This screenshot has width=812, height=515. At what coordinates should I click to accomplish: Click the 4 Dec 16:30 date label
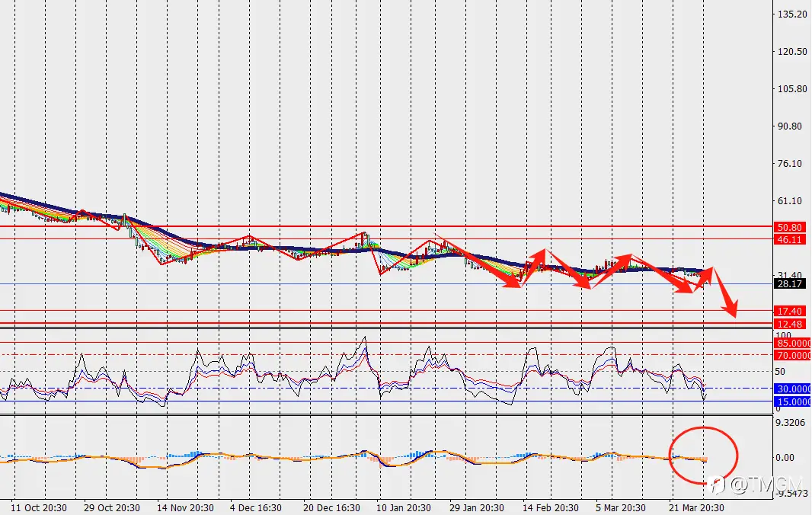pyautogui.click(x=256, y=507)
